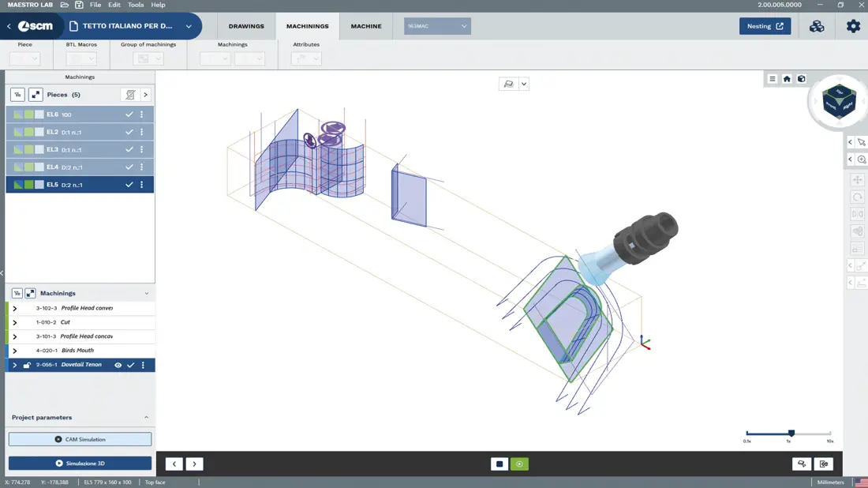Image resolution: width=868 pixels, height=488 pixels.
Task: Expand the Cut machining row
Action: (x=15, y=322)
